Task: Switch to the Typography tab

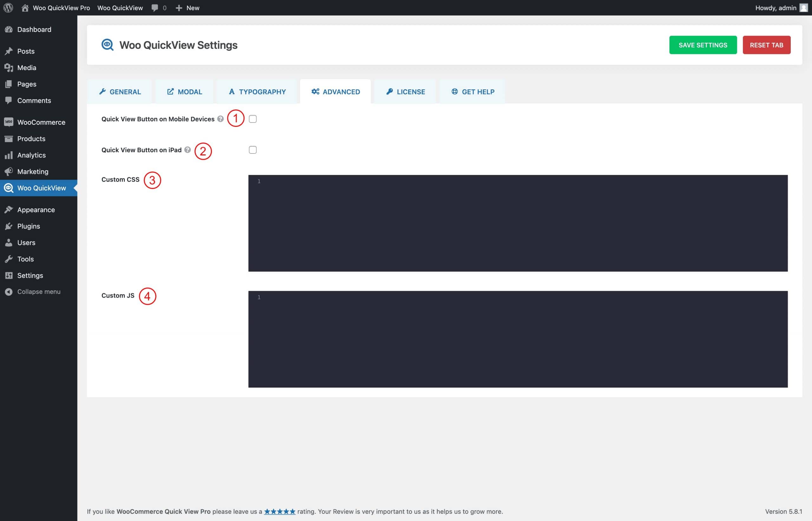Action: coord(258,92)
